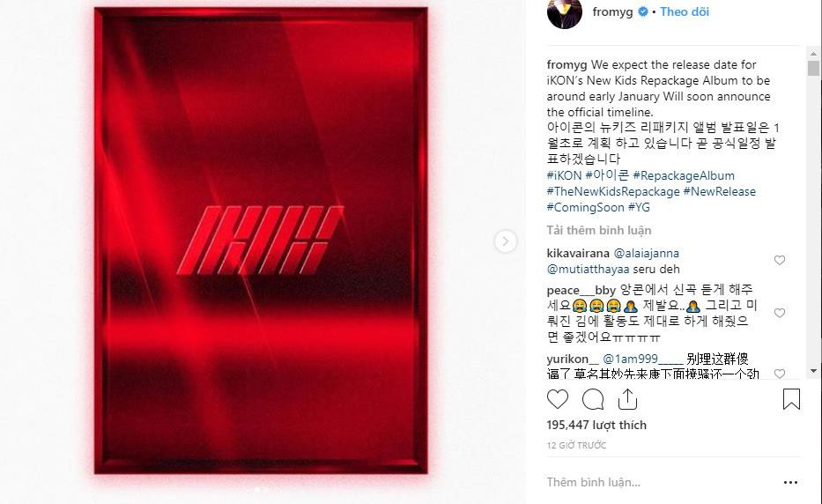Follow fromyg via Theo dõi
Viewport: 822px width, 504px height.
[x=685, y=11]
